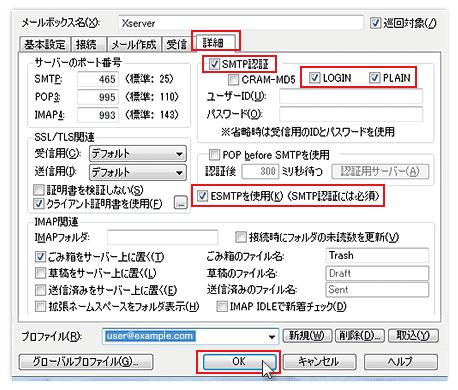Enable 証明書を検証しない checkbox

point(39,190)
